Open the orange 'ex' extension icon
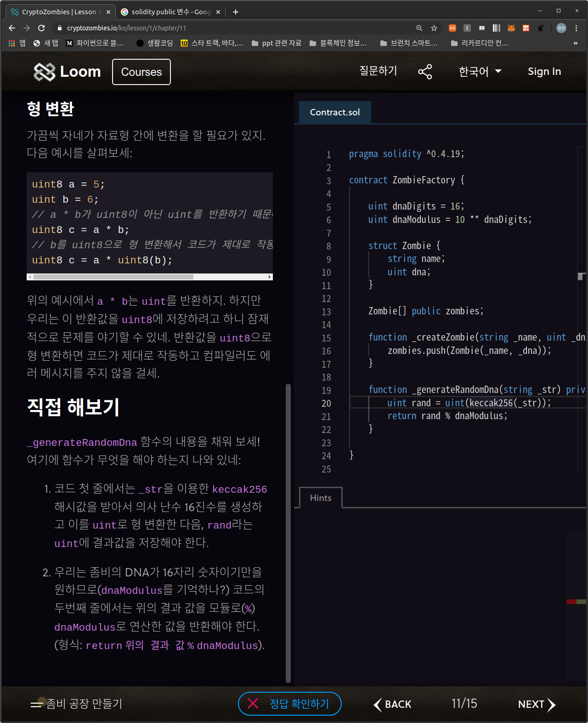588x723 pixels. point(452,28)
